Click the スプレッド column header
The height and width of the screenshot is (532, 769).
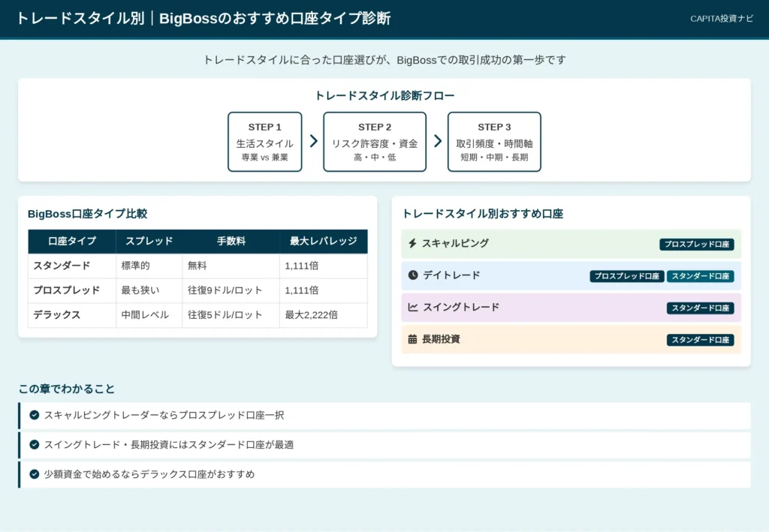pos(149,241)
